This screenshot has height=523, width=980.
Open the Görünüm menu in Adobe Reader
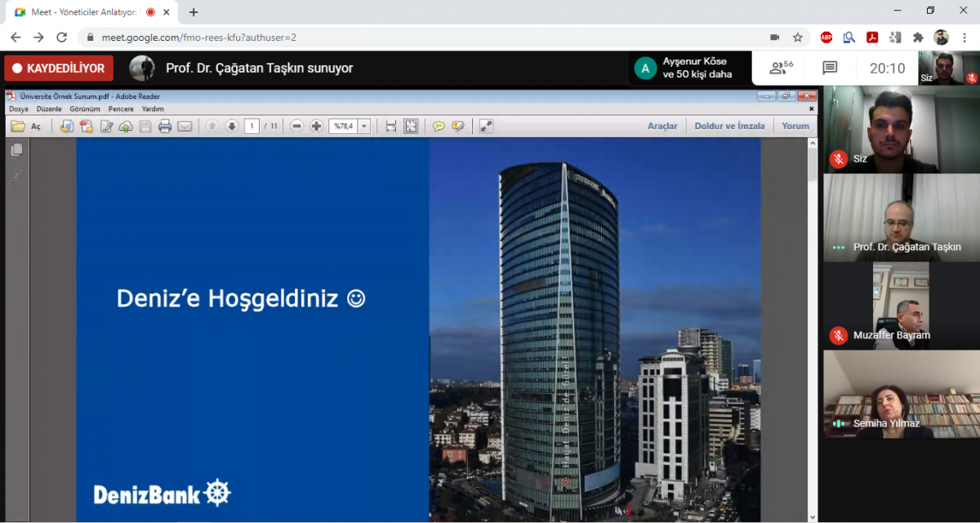85,109
